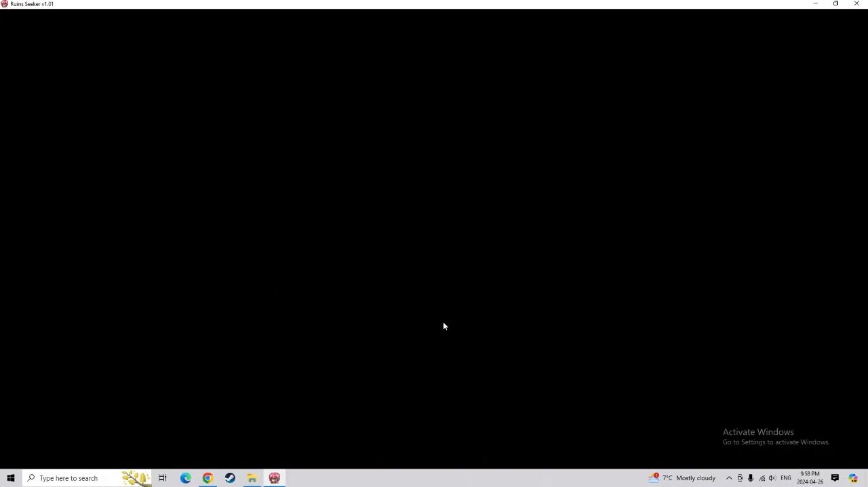Click the Ruins Seeker taskbar icon
This screenshot has height=487, width=868.
point(275,478)
